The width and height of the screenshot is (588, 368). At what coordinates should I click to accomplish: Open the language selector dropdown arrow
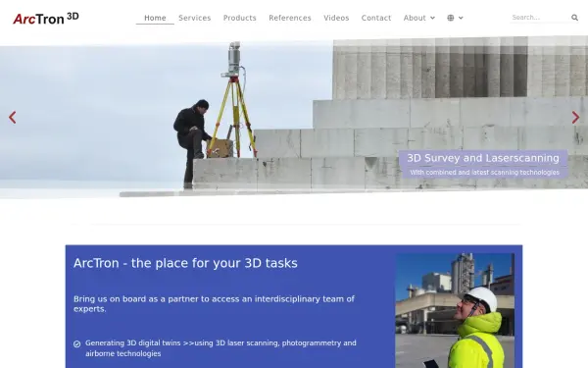pyautogui.click(x=461, y=18)
